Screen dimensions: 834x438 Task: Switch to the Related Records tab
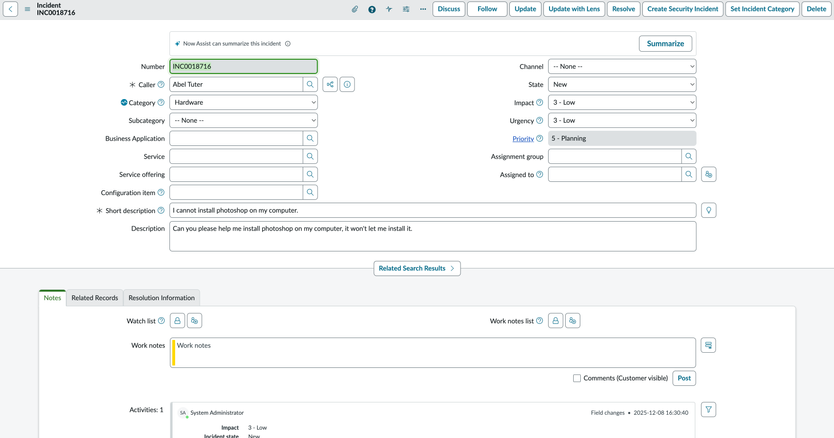94,298
